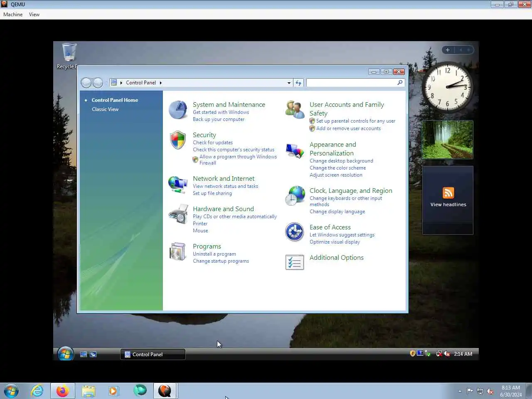This screenshot has width=532, height=399.
Task: Click the sidebar add gadget plus button
Action: point(448,50)
